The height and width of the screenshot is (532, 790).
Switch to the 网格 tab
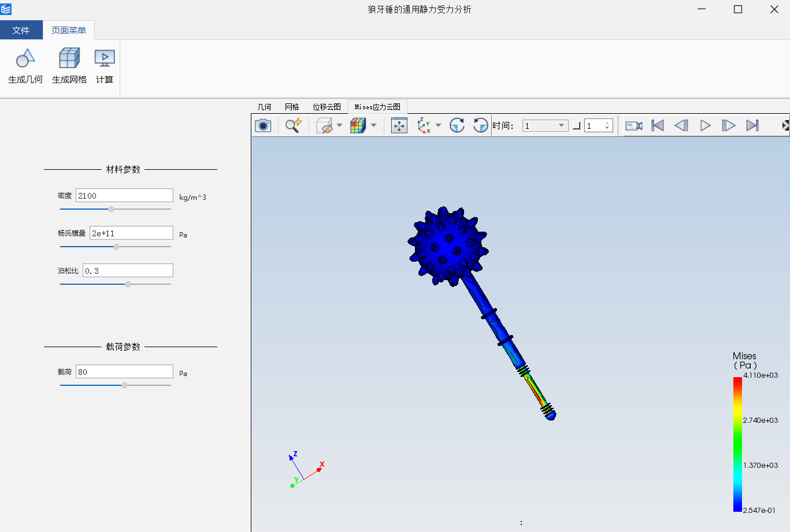[x=292, y=107]
